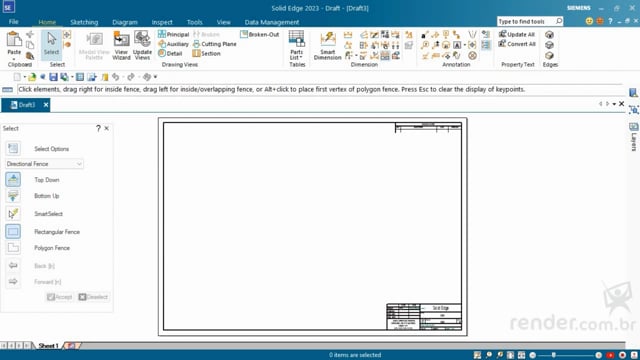The width and height of the screenshot is (640, 360).
Task: Switch to the View ribbon tab
Action: pyautogui.click(x=223, y=22)
